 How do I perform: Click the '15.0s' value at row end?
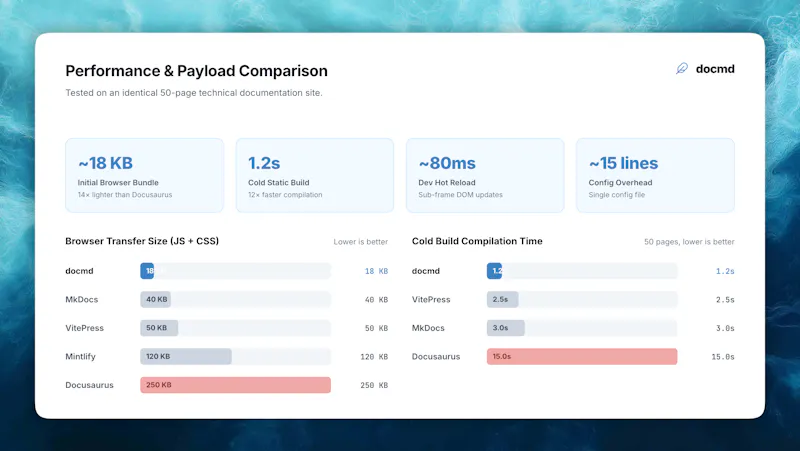click(723, 357)
